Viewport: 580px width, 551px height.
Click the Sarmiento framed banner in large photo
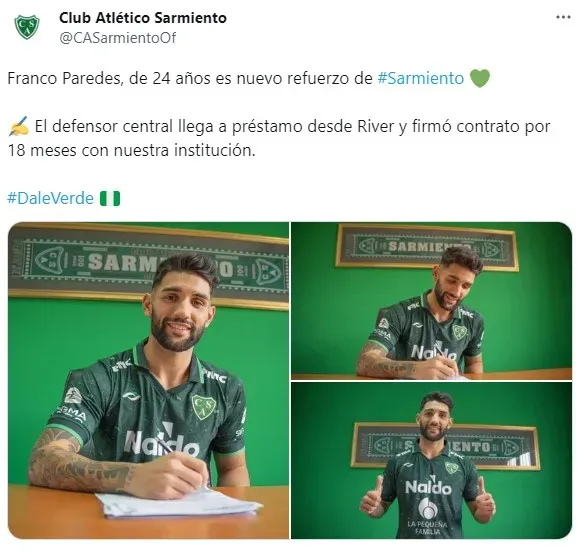click(148, 265)
